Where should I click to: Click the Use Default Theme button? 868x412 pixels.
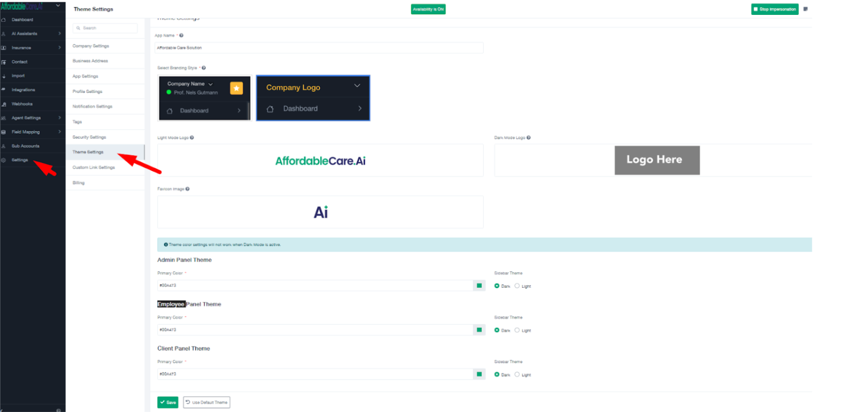[x=206, y=403]
